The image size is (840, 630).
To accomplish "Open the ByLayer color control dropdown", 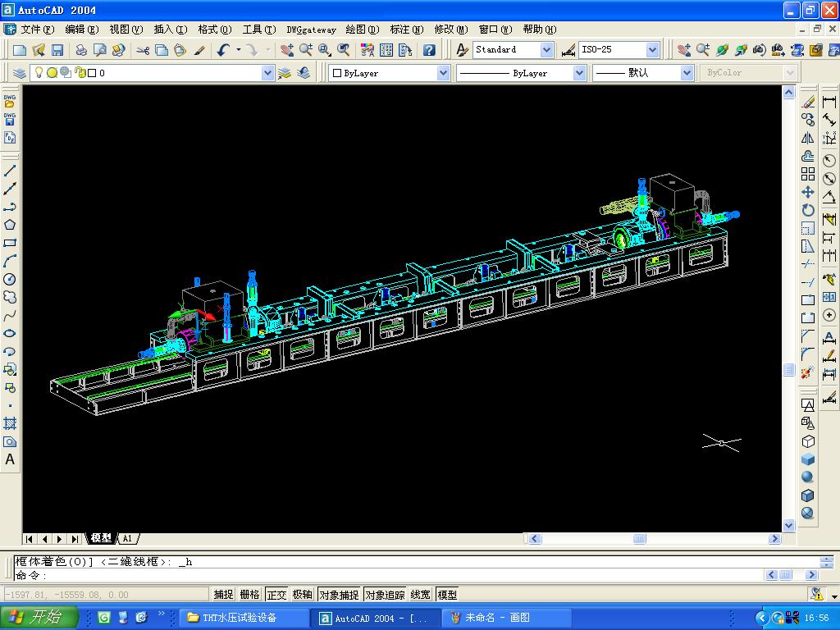I will point(443,73).
